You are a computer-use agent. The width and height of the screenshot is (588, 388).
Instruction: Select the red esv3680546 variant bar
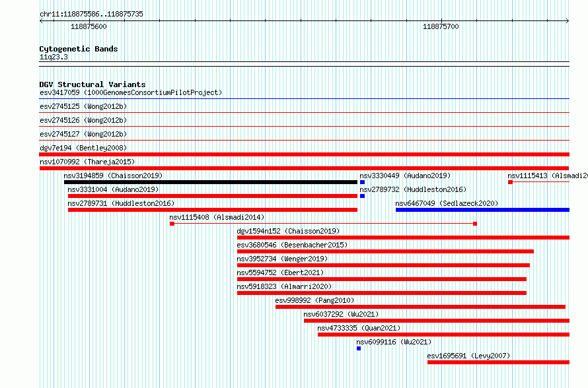pyautogui.click(x=385, y=251)
